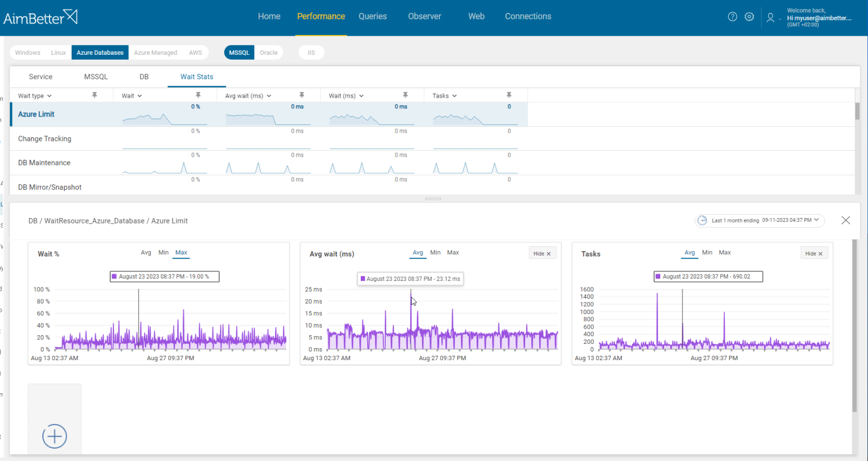Open Queries in top navigation

(373, 16)
